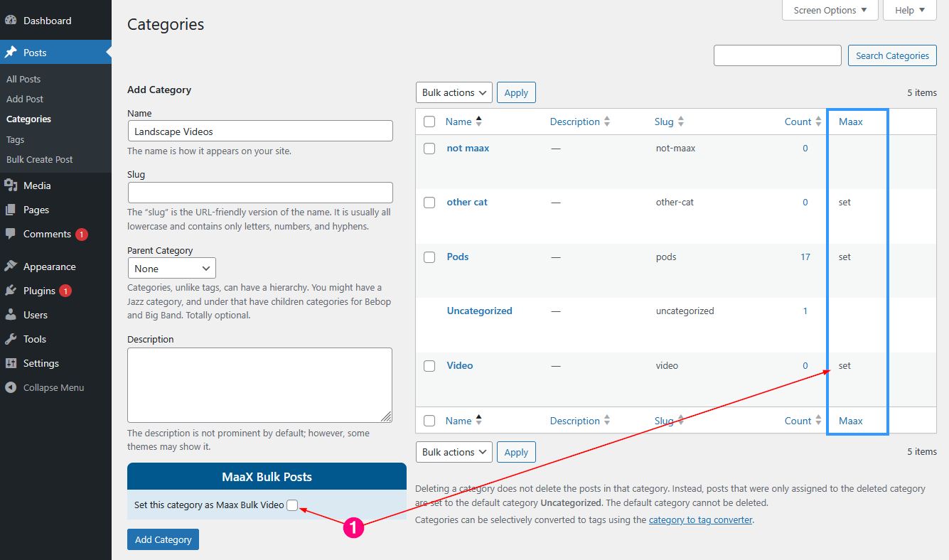949x560 pixels.
Task: Enable Set this category as Maax Bulk Video
Action: pyautogui.click(x=292, y=505)
